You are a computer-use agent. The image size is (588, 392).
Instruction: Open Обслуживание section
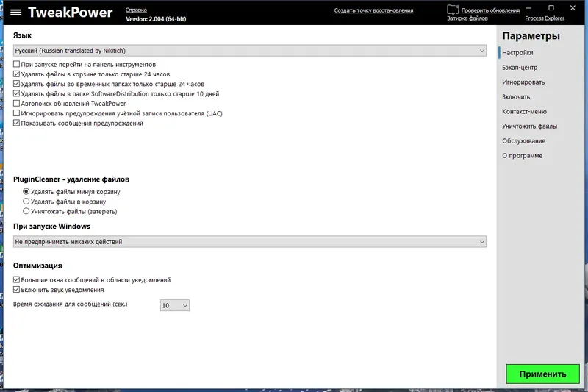tap(523, 141)
